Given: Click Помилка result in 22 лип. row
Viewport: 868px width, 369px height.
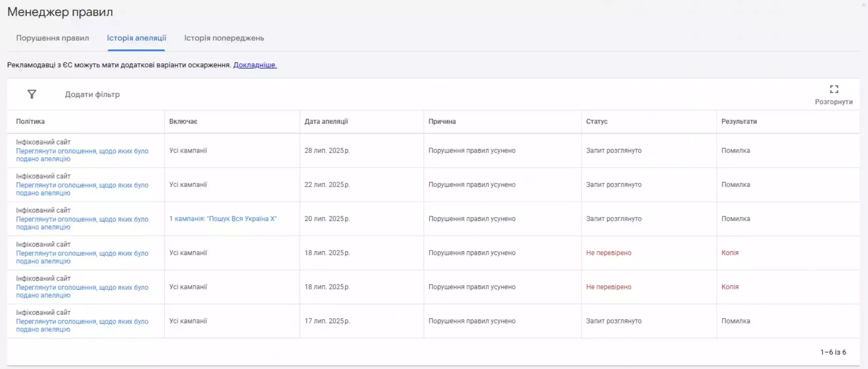Looking at the screenshot, I should click(x=736, y=185).
